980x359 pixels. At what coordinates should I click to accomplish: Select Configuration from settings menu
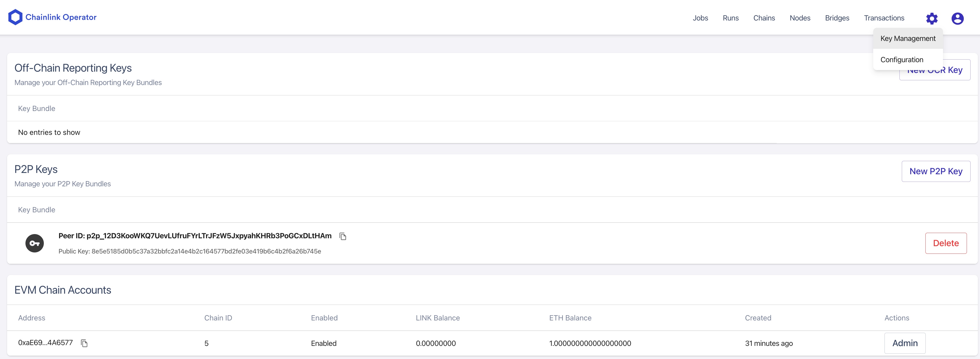[902, 60]
